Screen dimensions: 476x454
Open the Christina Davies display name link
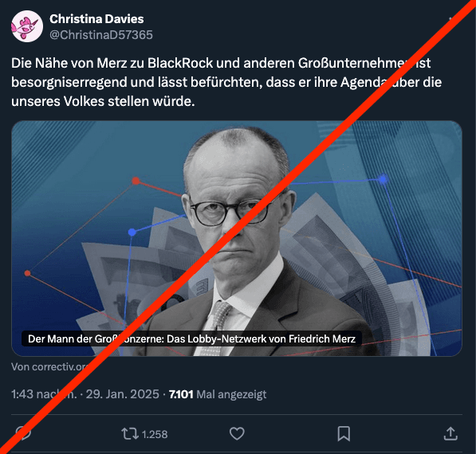pos(96,19)
